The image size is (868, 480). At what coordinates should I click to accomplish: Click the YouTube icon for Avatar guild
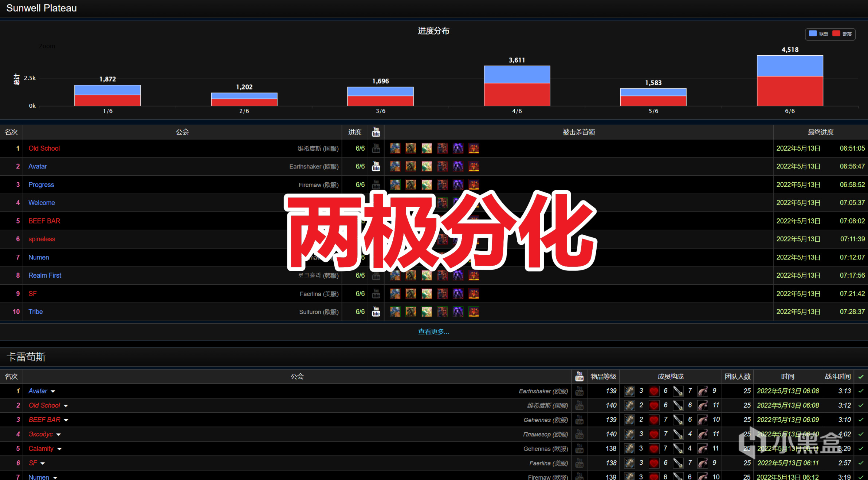coord(376,166)
